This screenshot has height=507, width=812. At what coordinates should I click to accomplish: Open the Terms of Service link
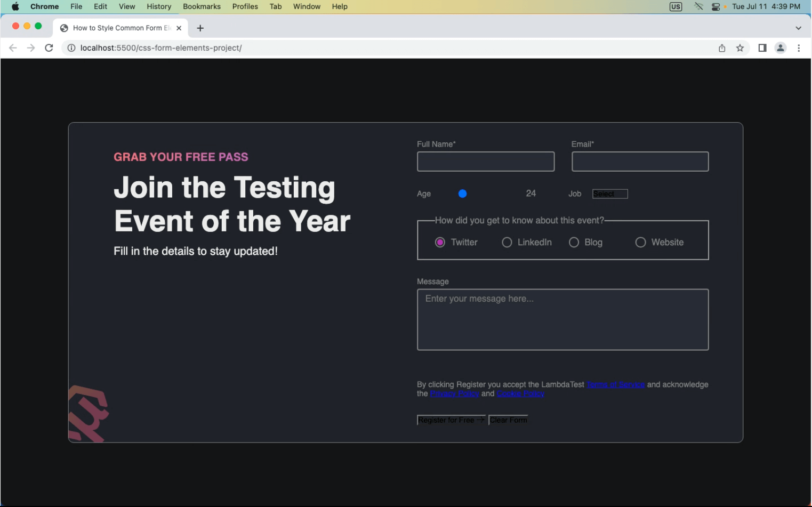616,385
